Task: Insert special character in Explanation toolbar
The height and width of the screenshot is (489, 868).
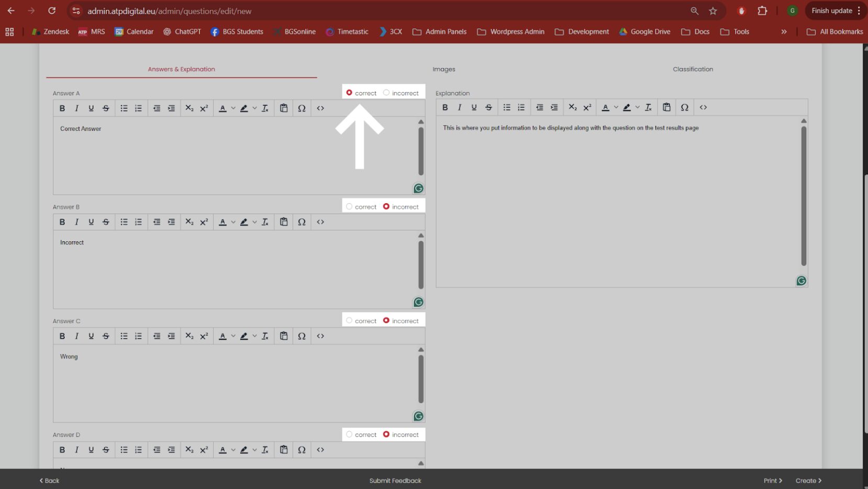Action: (684, 107)
